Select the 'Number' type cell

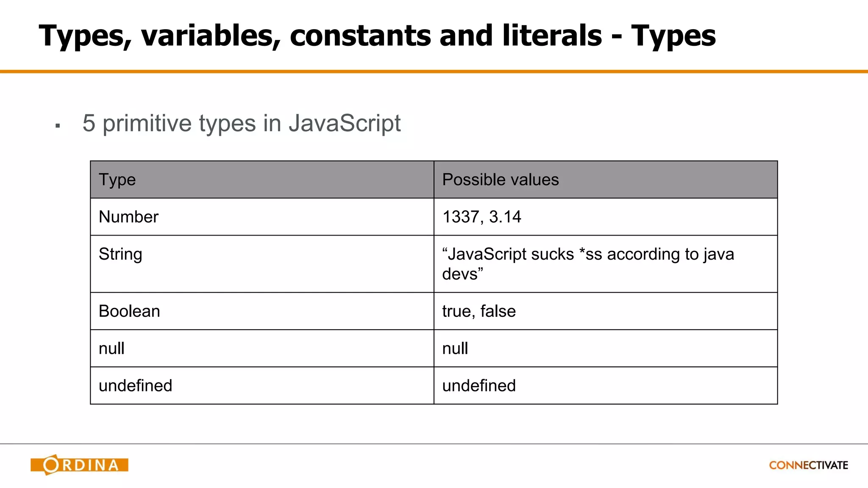click(x=128, y=217)
